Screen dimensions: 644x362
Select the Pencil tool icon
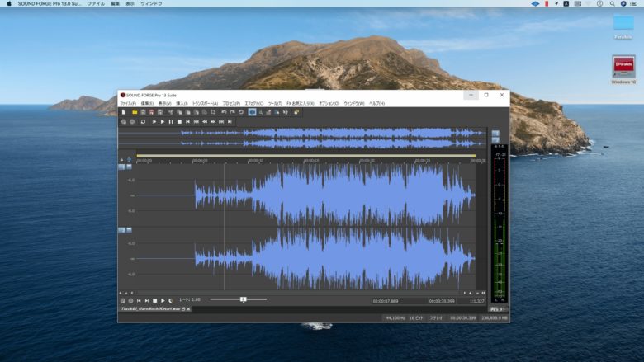pyautogui.click(x=268, y=112)
